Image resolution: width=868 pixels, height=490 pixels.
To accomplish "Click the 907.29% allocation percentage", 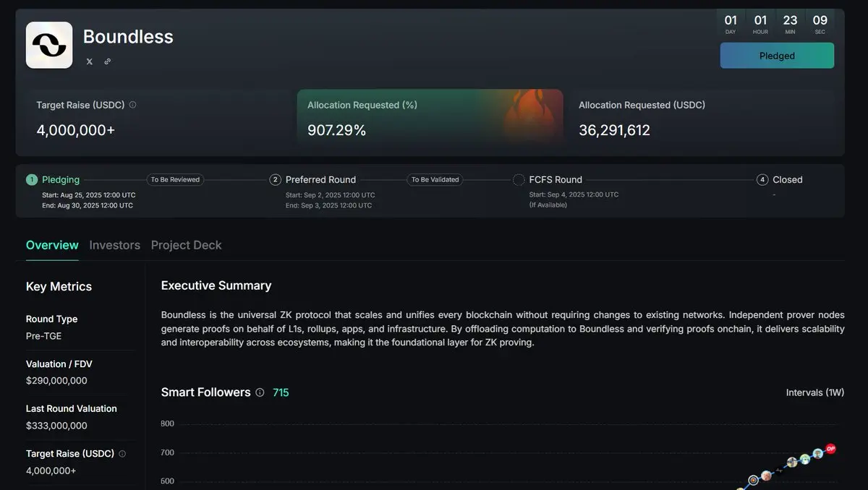I will [336, 130].
